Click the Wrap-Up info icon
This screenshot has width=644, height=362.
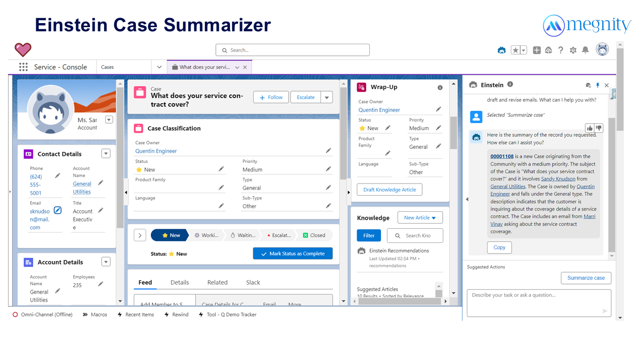point(440,87)
